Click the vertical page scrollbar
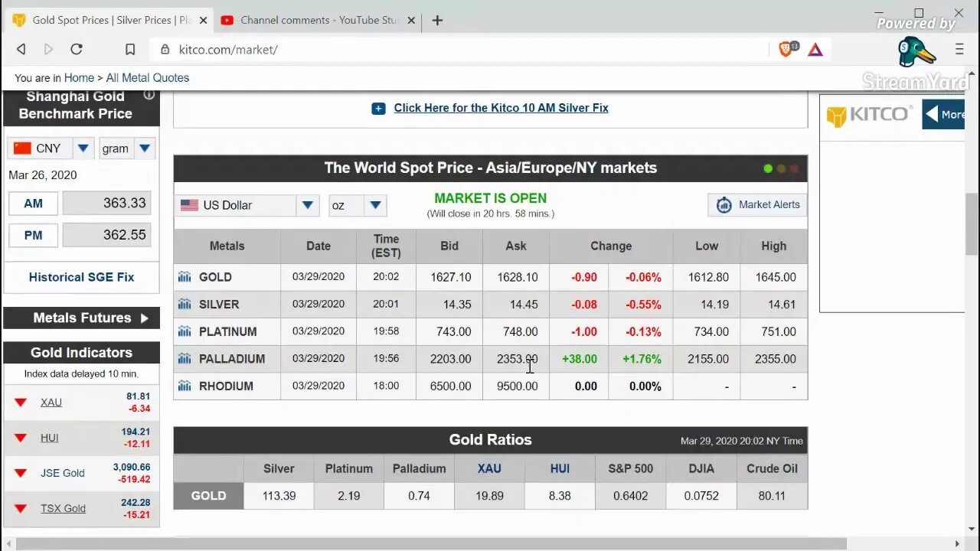 tap(972, 223)
